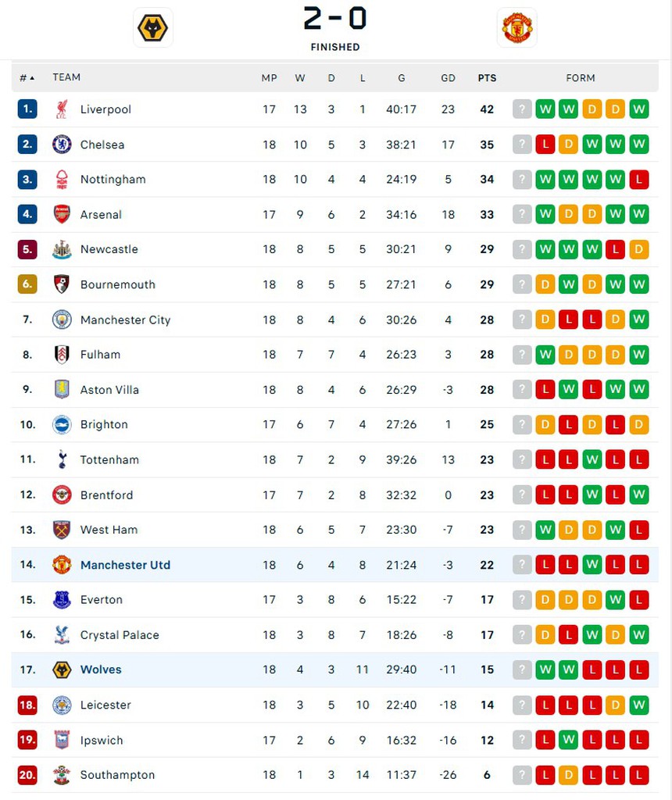This screenshot has height=800, width=672.
Task: Click the Liverpool club crest icon
Action: click(62, 109)
